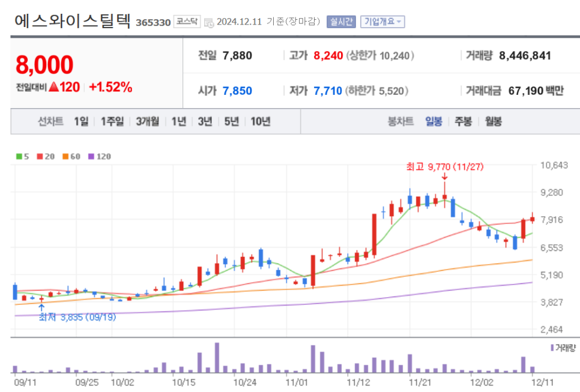The width and height of the screenshot is (580, 392).
Task: Click the orange 60-day moving average swatch
Action: click(x=65, y=157)
